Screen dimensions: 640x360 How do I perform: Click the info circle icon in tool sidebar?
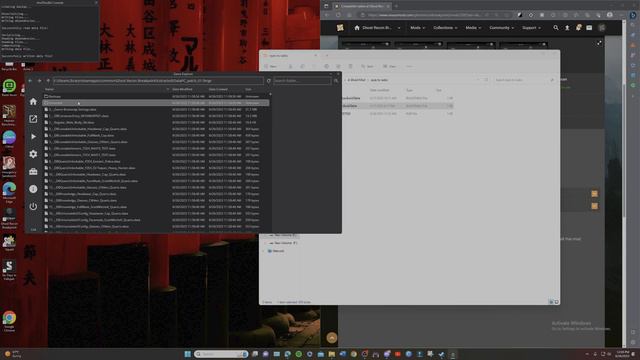33,189
